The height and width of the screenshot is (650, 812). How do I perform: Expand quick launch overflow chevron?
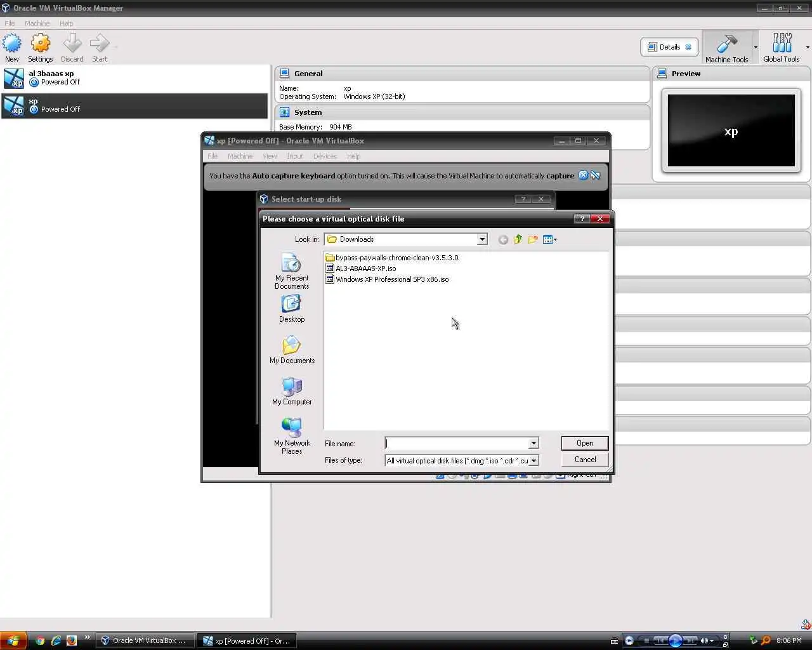pyautogui.click(x=87, y=638)
